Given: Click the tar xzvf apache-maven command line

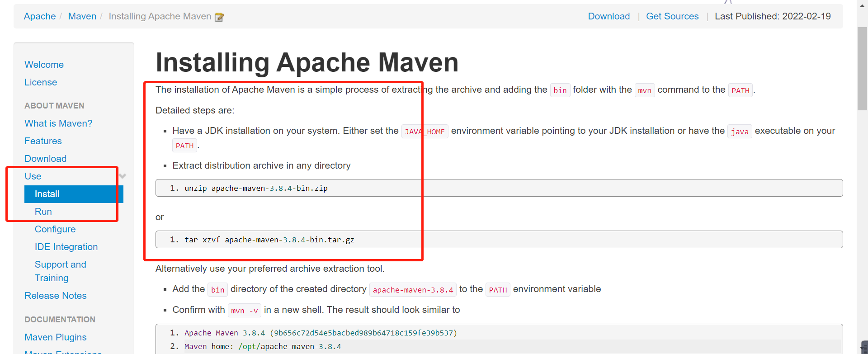Looking at the screenshot, I should click(x=499, y=240).
